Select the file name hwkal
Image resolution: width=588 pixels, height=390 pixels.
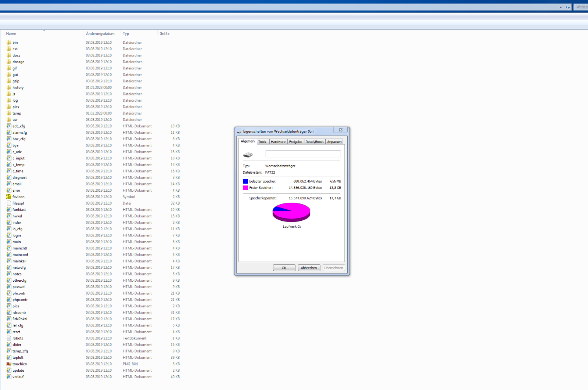coord(17,216)
